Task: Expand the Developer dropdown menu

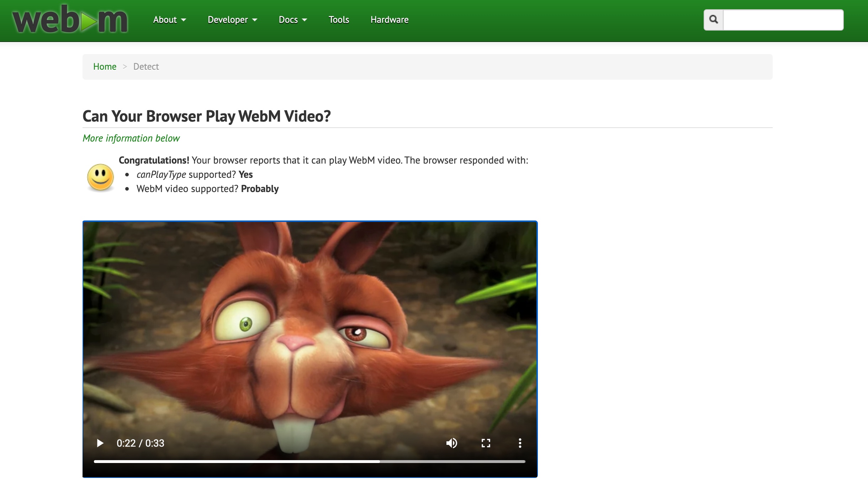Action: (232, 20)
